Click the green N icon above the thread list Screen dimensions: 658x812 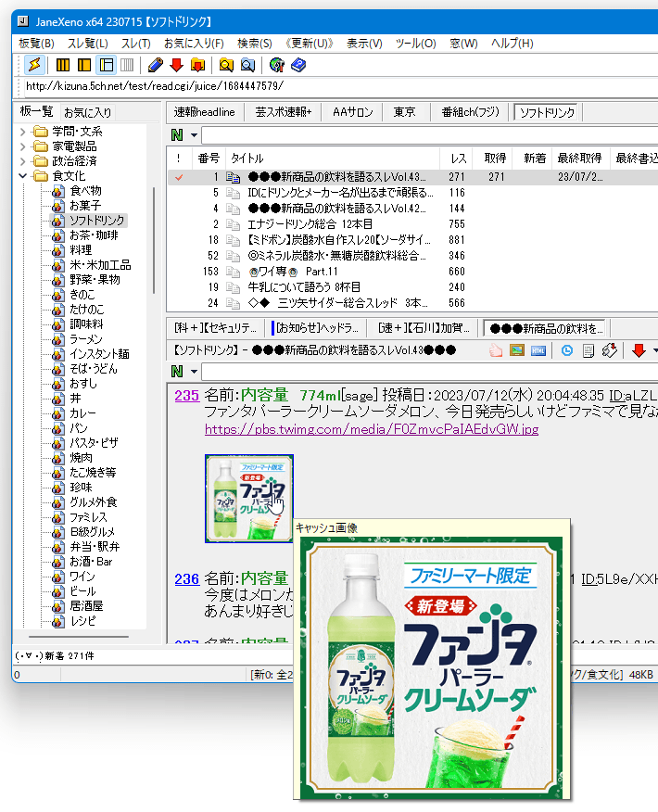(x=177, y=135)
